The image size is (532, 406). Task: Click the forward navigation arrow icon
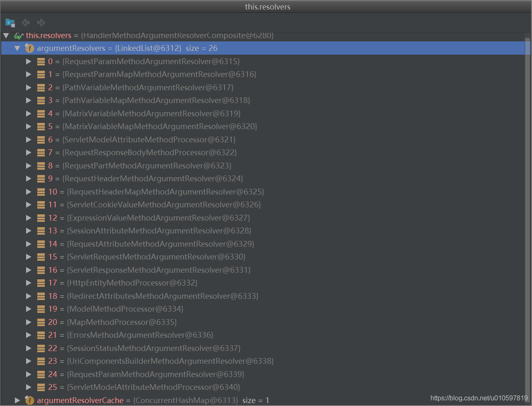(x=41, y=23)
